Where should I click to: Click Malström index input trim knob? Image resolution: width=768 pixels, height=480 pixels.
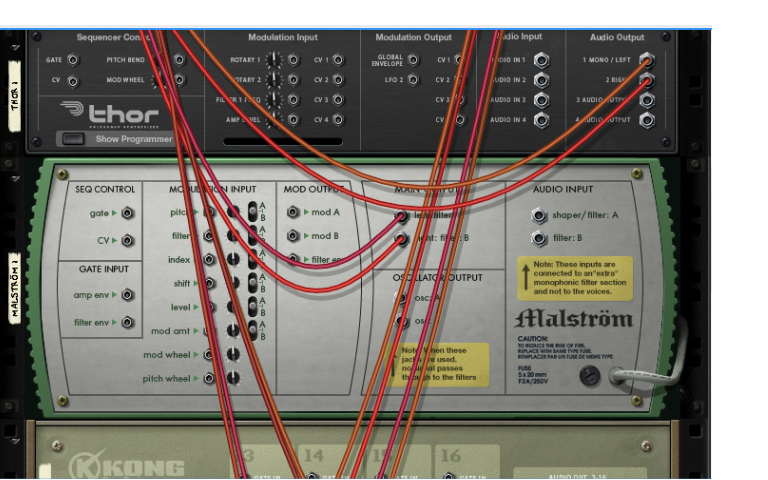click(233, 260)
